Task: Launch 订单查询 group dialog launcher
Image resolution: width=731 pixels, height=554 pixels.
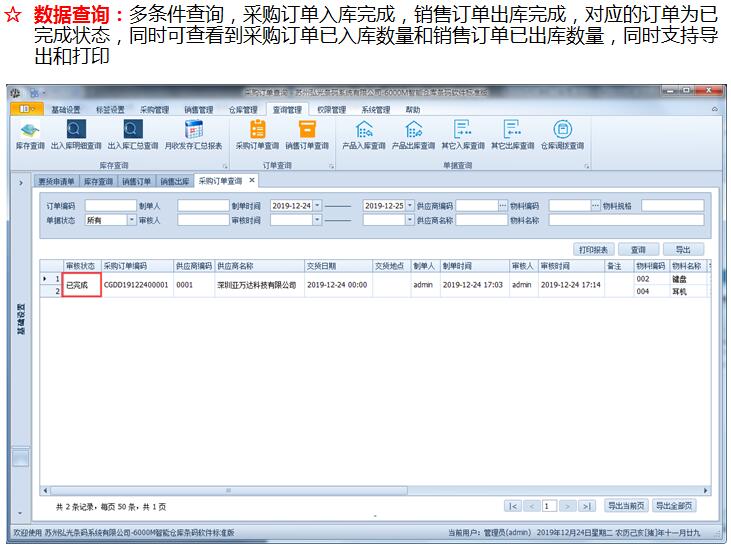Action: point(331,166)
